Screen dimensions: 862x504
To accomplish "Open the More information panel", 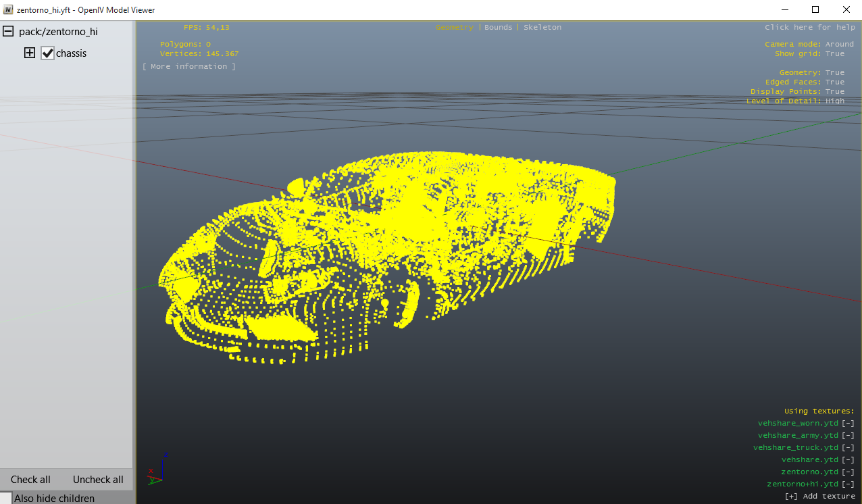I will (189, 66).
